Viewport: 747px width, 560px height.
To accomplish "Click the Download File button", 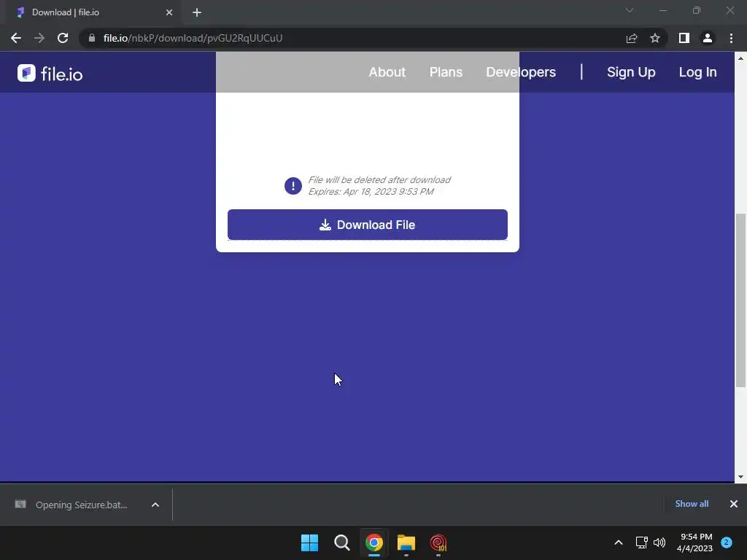I will [x=368, y=225].
